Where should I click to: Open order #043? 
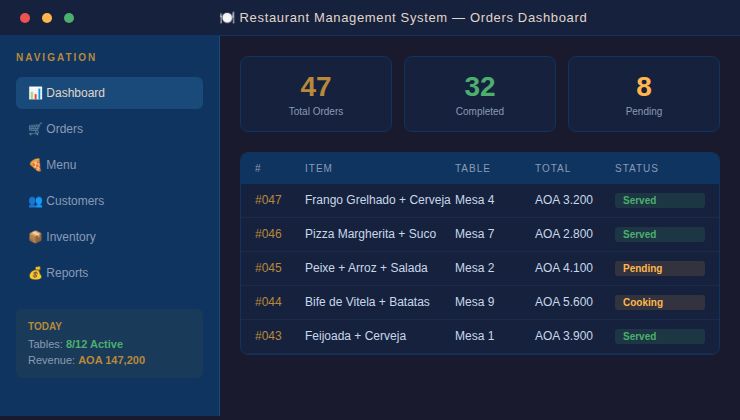click(268, 336)
